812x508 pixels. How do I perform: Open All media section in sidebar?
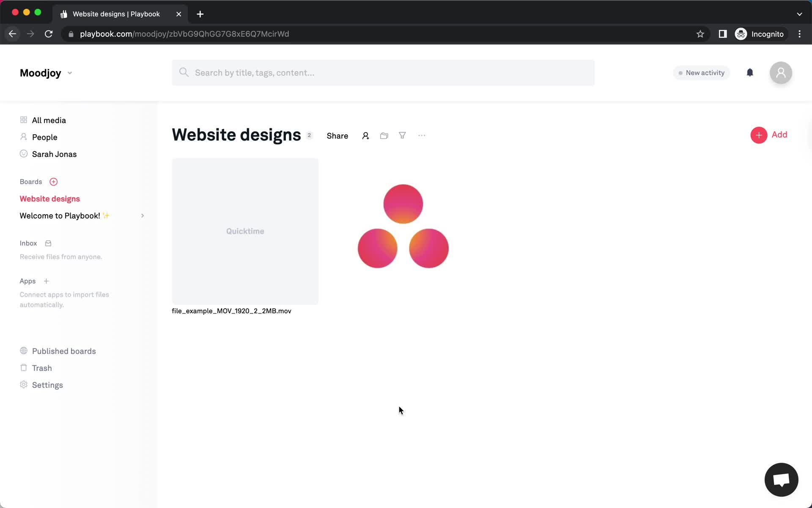click(x=49, y=120)
